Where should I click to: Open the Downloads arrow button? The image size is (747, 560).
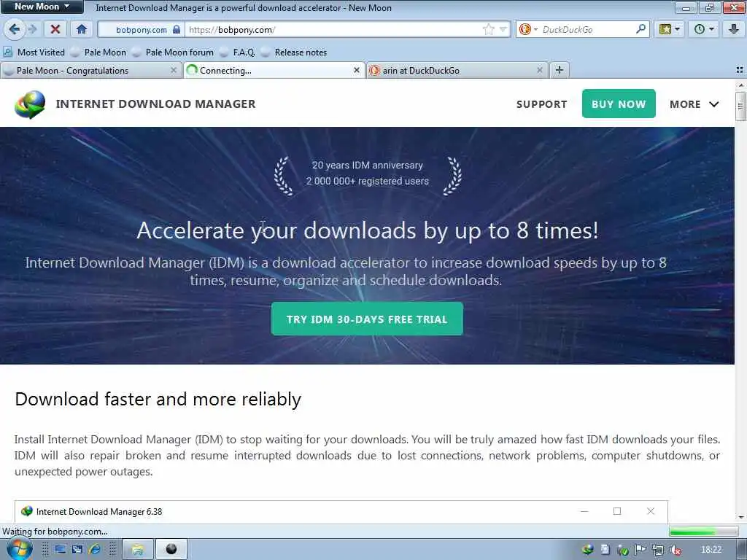pyautogui.click(x=733, y=29)
